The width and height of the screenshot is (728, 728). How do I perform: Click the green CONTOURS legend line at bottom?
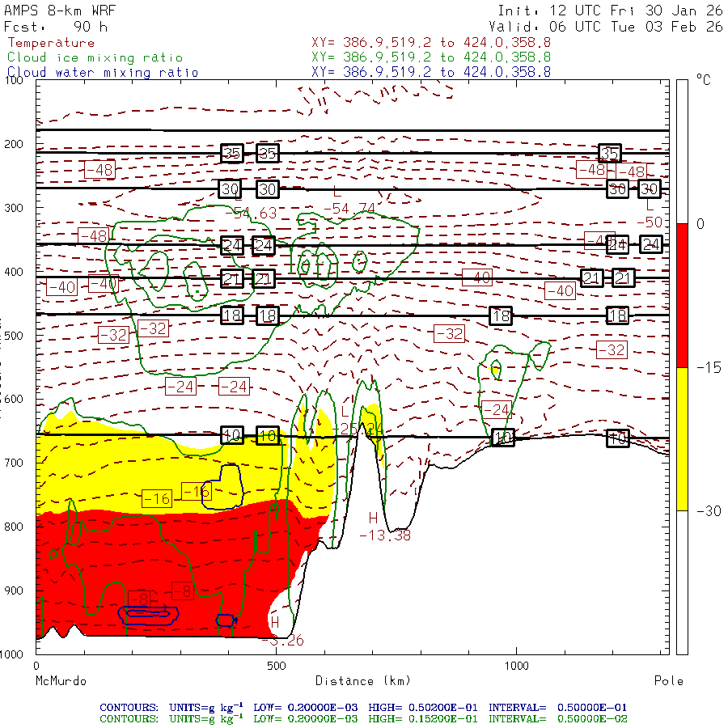tap(363, 719)
